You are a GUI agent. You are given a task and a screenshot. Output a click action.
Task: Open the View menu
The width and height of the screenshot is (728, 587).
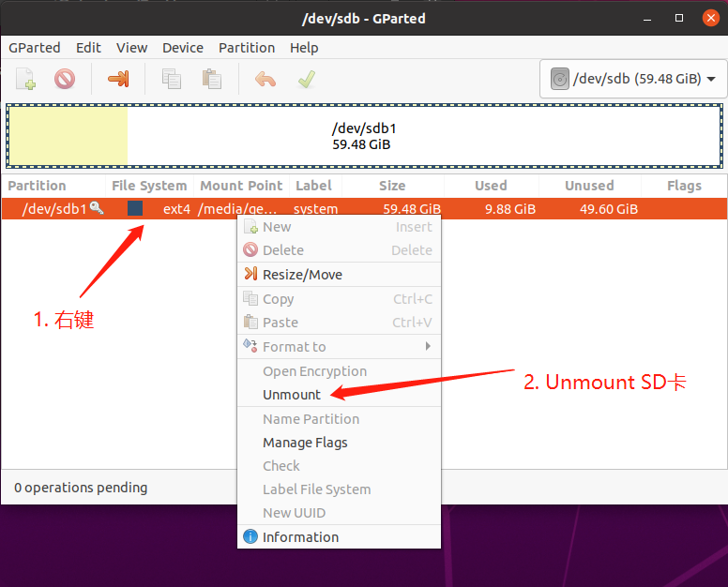pyautogui.click(x=132, y=48)
